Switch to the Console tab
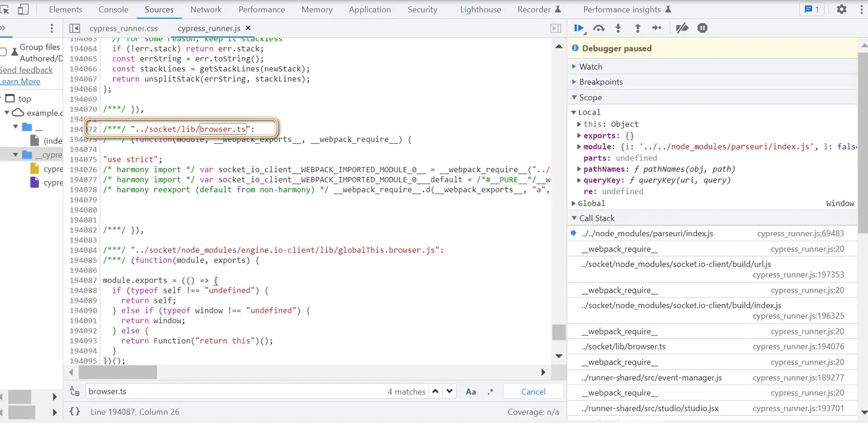The height and width of the screenshot is (423, 868). click(113, 9)
